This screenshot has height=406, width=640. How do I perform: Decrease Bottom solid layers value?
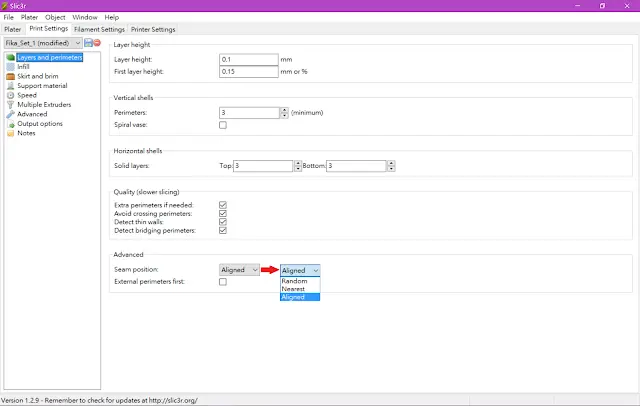391,169
